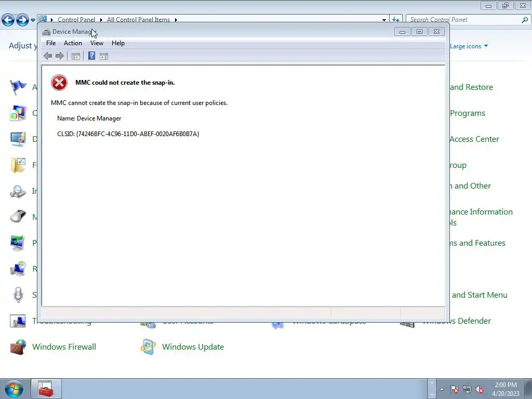Click All Control Panel Items in the breadcrumb
The height and width of the screenshot is (399, 532).
[x=138, y=20]
